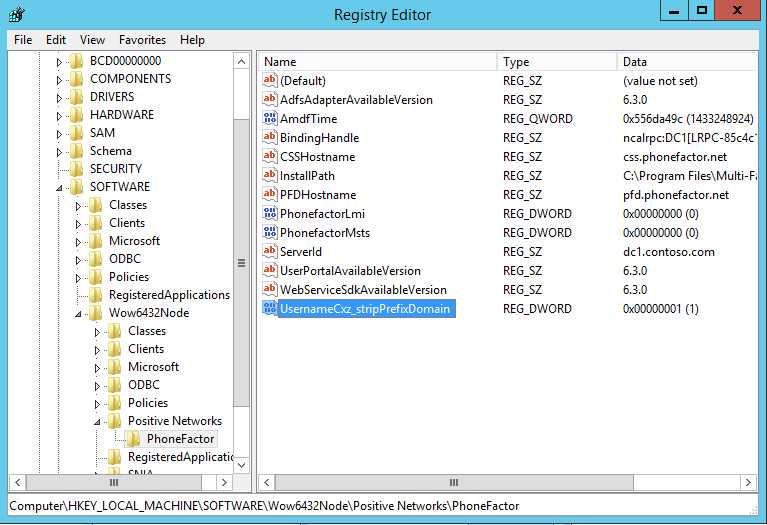Collapse the Wow6432Node key
This screenshot has height=525, width=767.
(78, 314)
